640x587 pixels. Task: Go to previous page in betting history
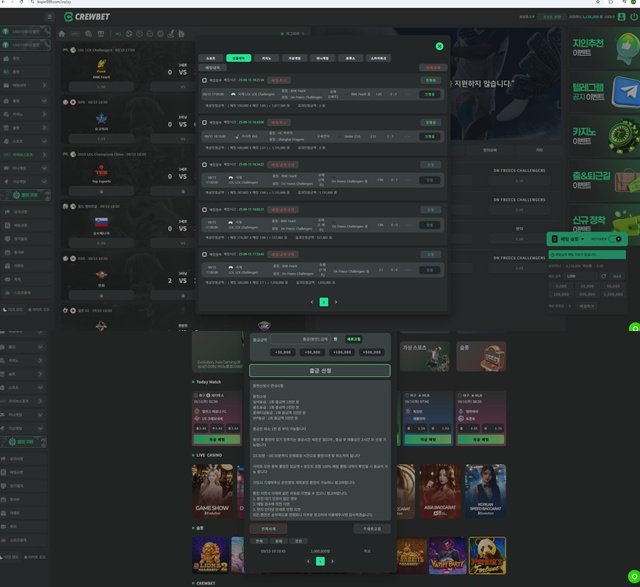[311, 301]
